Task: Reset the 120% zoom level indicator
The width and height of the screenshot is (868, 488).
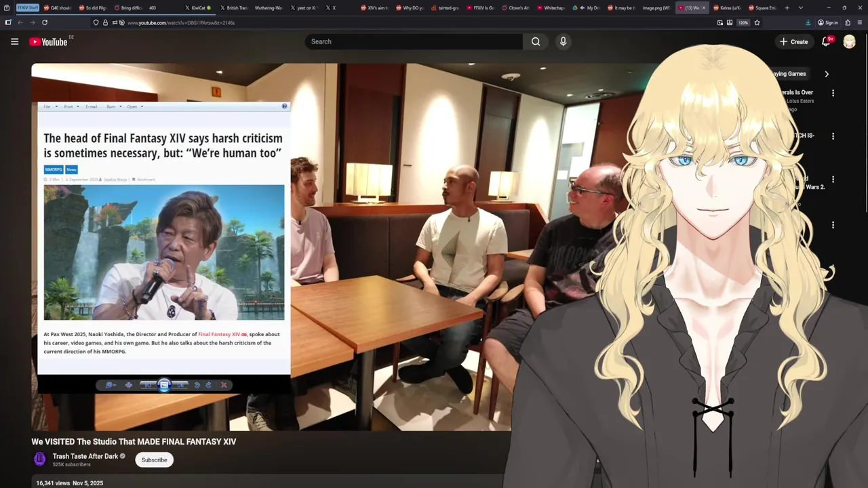Action: pos(743,22)
